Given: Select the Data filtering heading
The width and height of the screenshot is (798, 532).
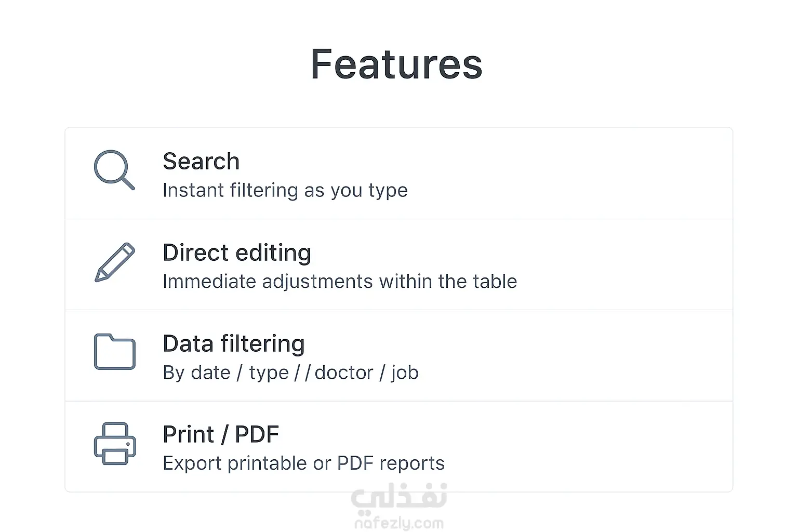Looking at the screenshot, I should pyautogui.click(x=234, y=344).
